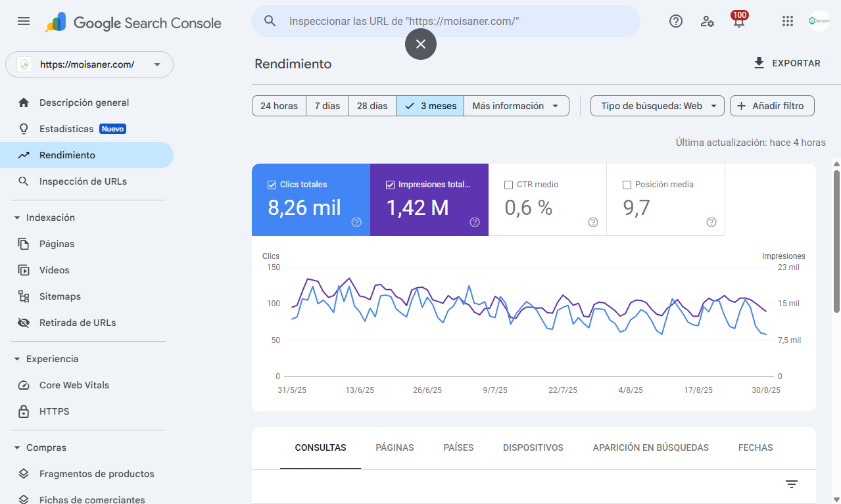This screenshot has width=841, height=504.
Task: Enable the Posición media checkbox
Action: coord(627,185)
